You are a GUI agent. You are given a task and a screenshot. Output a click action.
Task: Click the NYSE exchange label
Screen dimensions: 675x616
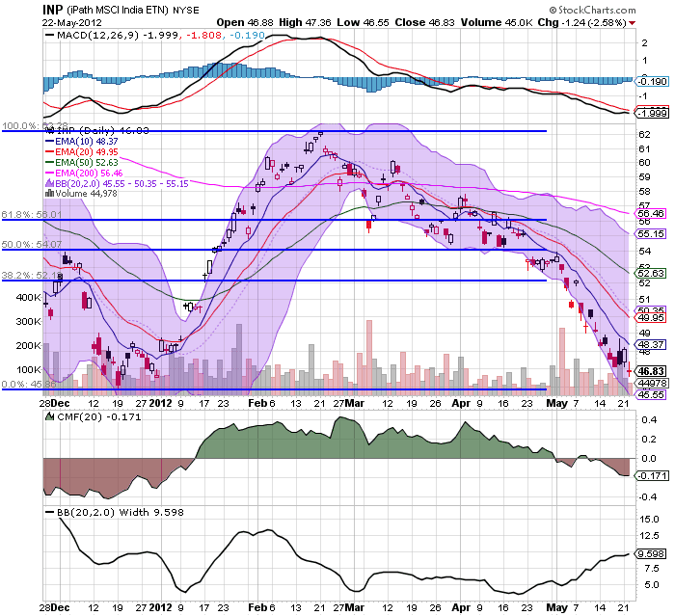pos(186,11)
